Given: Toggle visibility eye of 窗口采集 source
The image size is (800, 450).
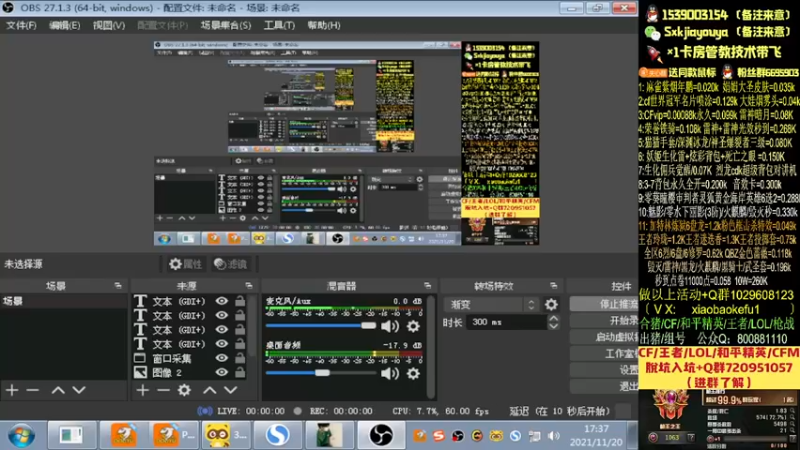Looking at the screenshot, I should (x=221, y=358).
